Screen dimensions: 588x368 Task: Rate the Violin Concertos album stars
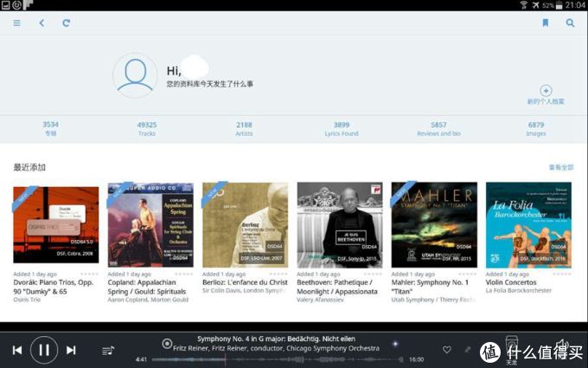pyautogui.click(x=562, y=274)
